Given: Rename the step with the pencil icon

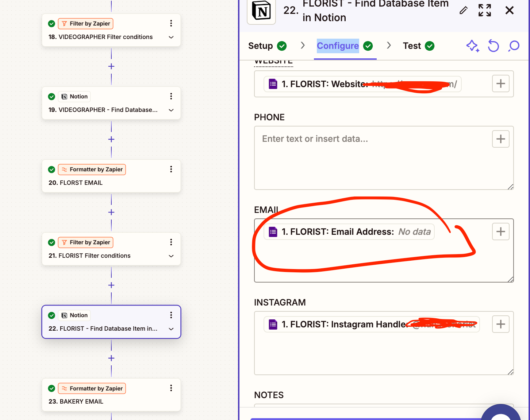Looking at the screenshot, I should 463,10.
